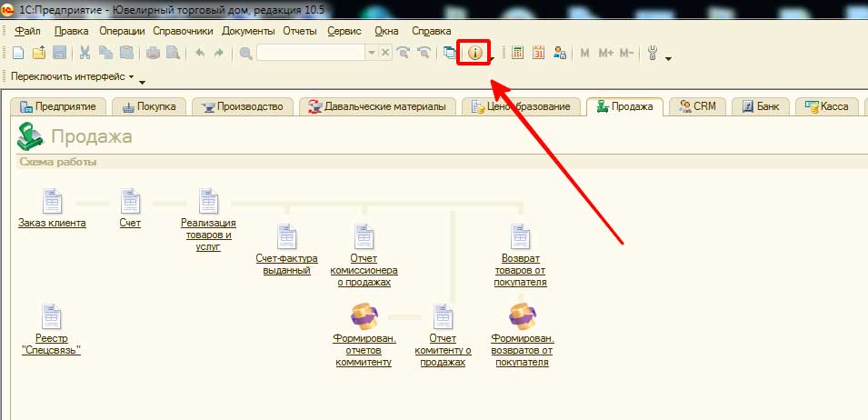Click processing icon above Формирован. отчетов комитенту
Image resolution: width=868 pixels, height=420 pixels.
[364, 316]
